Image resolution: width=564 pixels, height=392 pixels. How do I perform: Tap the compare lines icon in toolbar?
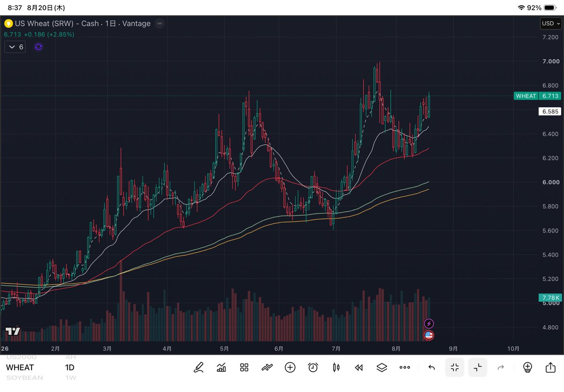[x=267, y=368]
